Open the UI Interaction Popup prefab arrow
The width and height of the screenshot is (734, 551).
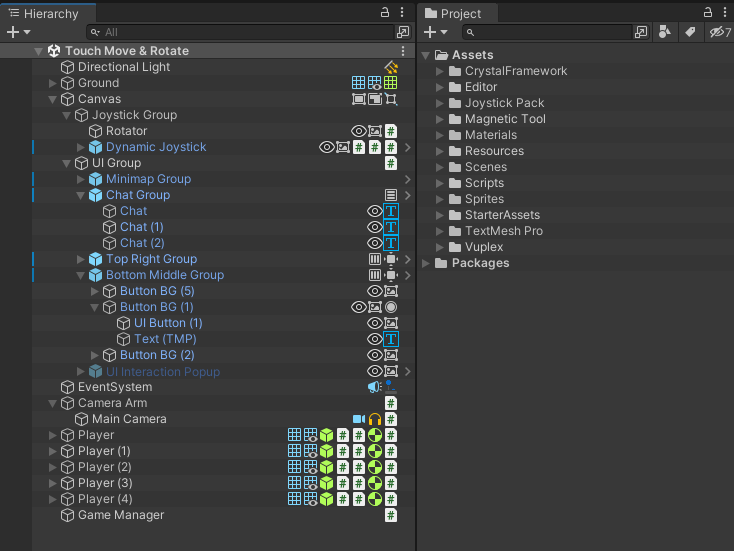408,371
